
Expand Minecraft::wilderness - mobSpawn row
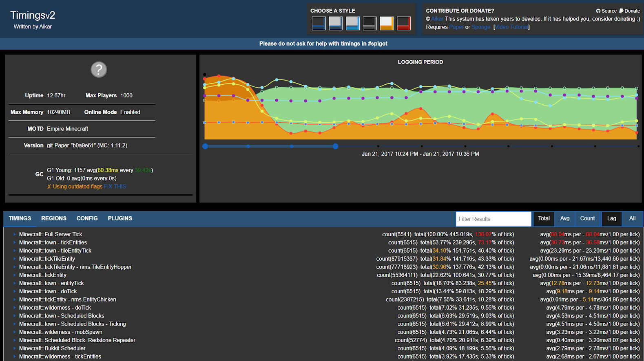(x=14, y=332)
